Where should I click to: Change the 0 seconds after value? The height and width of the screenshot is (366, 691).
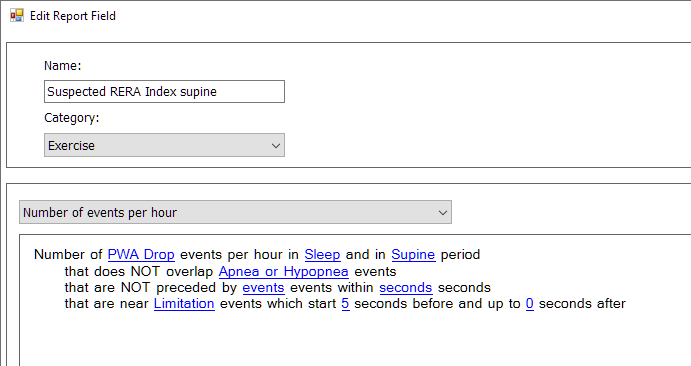[530, 303]
